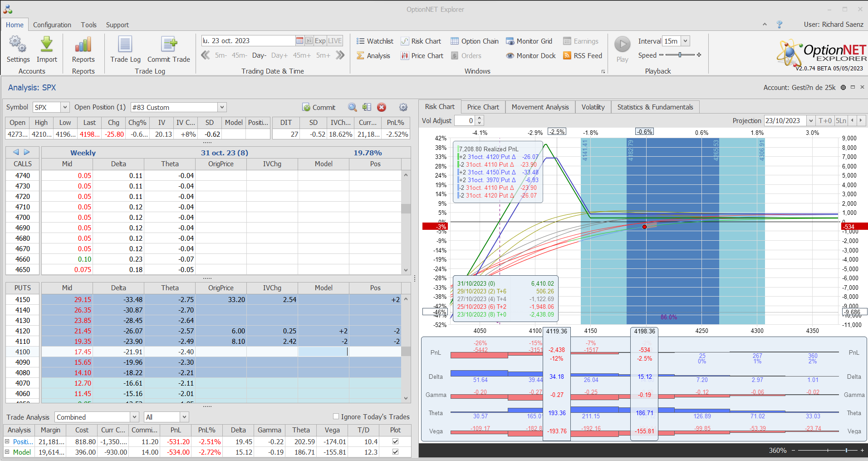
Task: Click the Commit button
Action: pyautogui.click(x=319, y=108)
